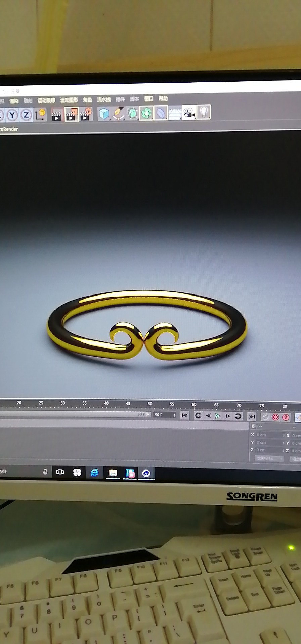Click frame 70 on the timeline ruler

[239, 406]
